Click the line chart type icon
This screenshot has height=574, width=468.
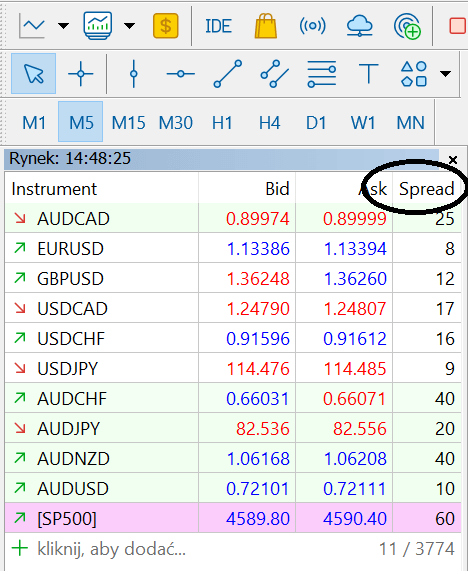point(32,26)
